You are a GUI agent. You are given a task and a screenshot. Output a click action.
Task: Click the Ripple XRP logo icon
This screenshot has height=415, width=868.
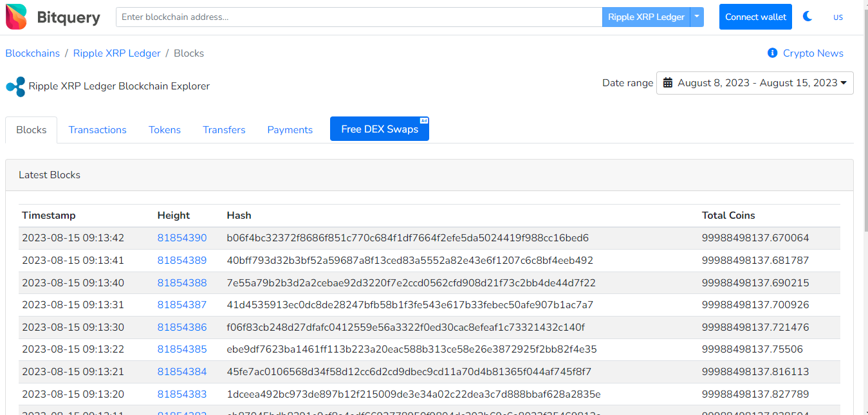point(15,86)
